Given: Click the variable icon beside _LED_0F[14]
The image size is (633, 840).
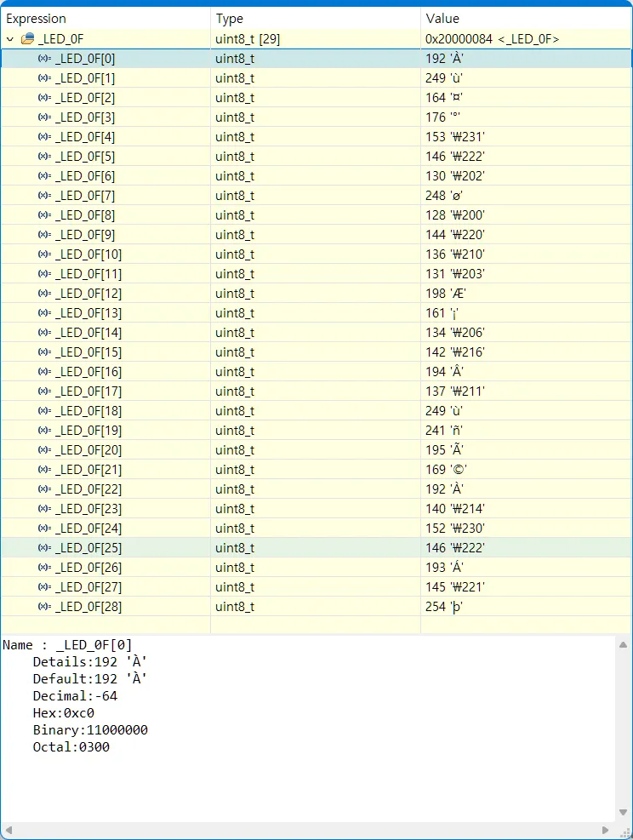Looking at the screenshot, I should pyautogui.click(x=44, y=333).
